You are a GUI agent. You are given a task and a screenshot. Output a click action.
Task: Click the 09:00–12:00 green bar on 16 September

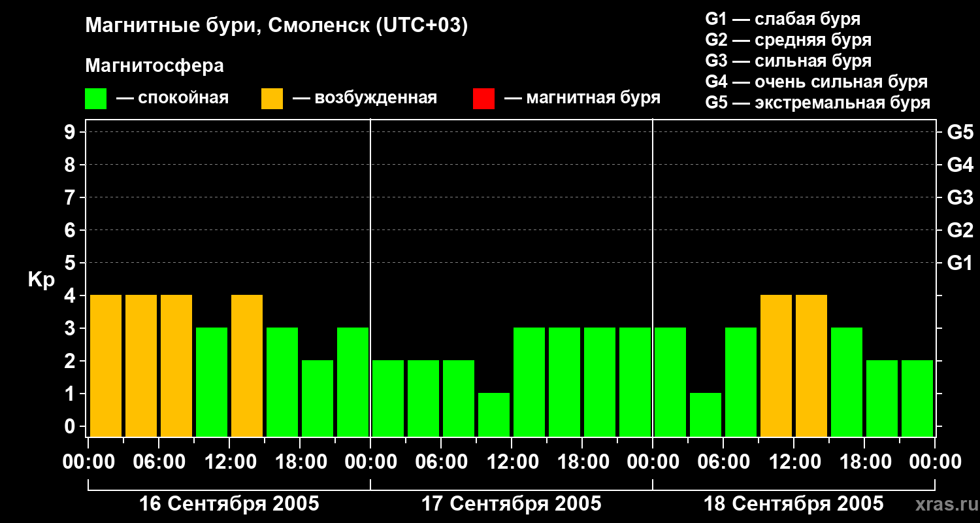212,382
